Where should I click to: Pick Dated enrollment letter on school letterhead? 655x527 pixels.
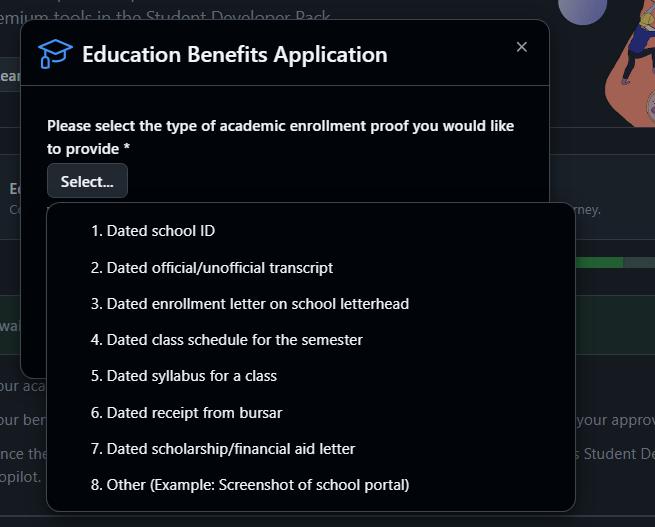click(x=311, y=304)
